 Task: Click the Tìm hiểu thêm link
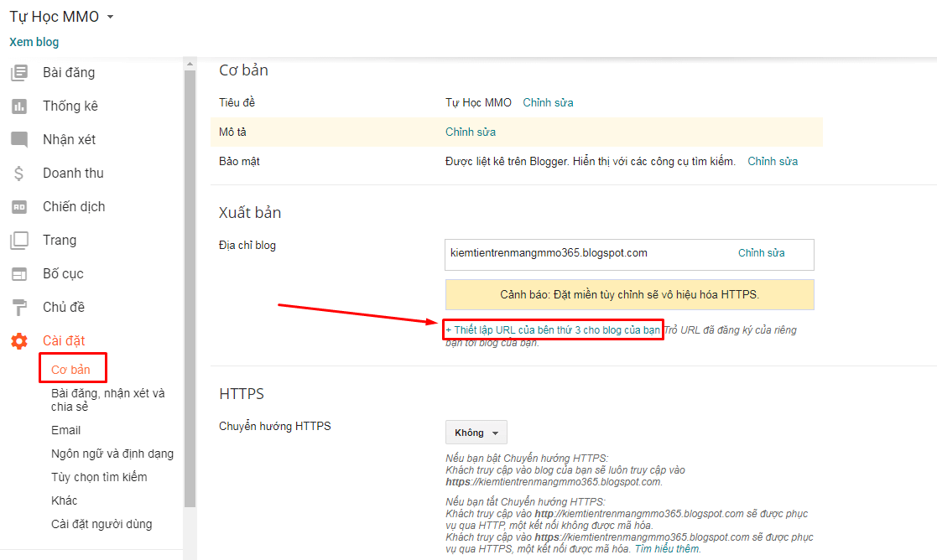(x=667, y=549)
